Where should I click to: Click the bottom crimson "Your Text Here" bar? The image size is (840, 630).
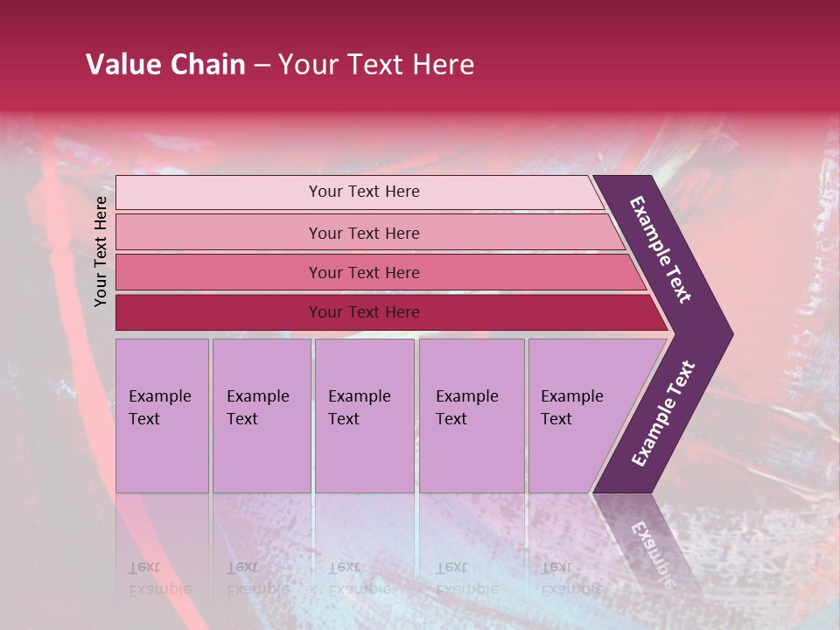[x=363, y=312]
